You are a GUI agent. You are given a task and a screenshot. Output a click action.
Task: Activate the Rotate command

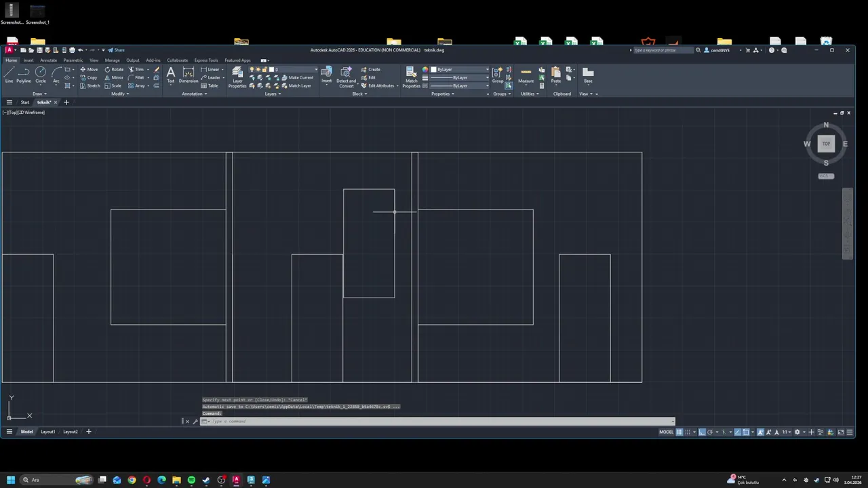(x=114, y=69)
